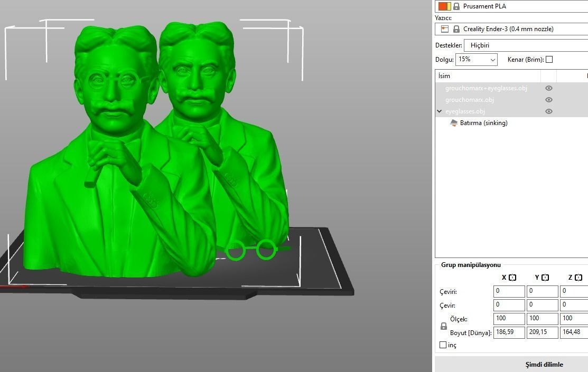Click the Z axis mirror icon
The height and width of the screenshot is (372, 588).
578,278
